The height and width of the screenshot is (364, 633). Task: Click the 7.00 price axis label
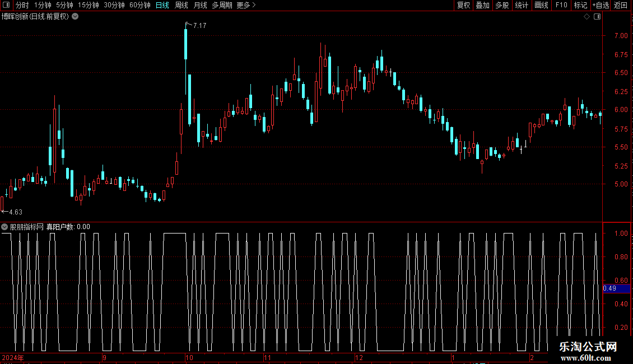pos(621,35)
